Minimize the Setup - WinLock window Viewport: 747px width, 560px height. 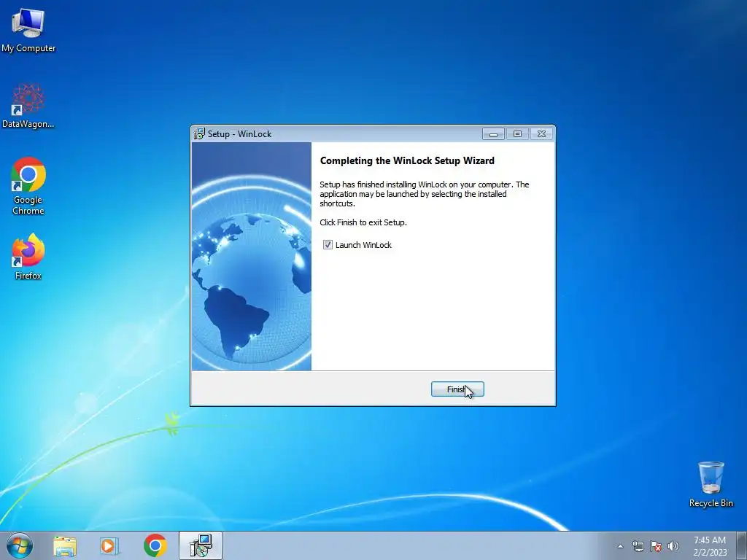click(493, 134)
